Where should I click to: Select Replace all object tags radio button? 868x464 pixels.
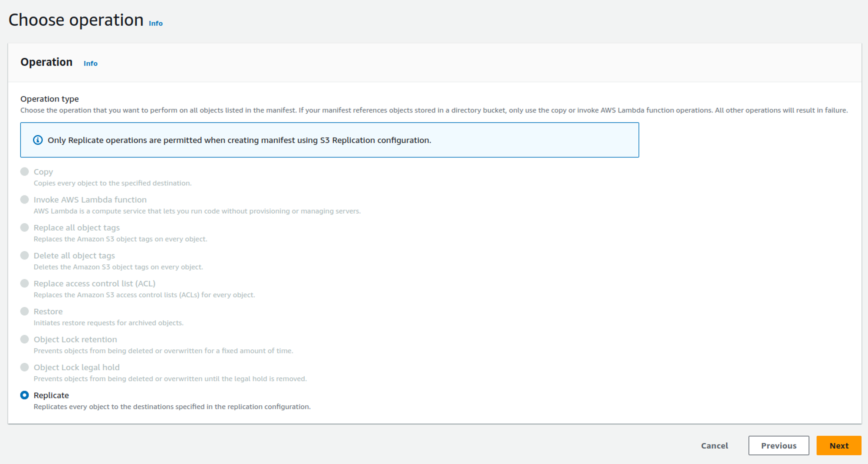[25, 227]
